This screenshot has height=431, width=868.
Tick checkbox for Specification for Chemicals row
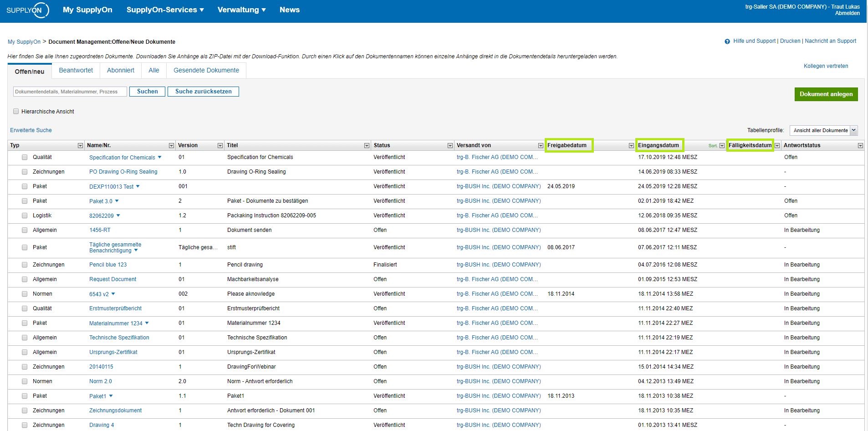pos(25,157)
